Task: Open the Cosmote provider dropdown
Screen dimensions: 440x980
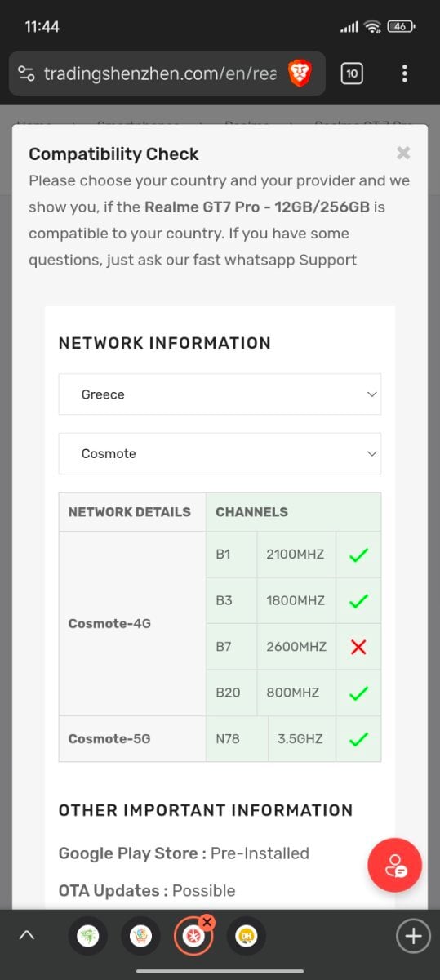Action: [x=220, y=453]
